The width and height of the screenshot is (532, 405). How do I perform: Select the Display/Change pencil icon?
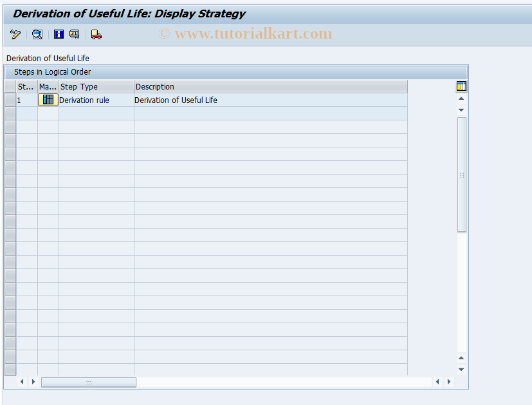tap(14, 34)
